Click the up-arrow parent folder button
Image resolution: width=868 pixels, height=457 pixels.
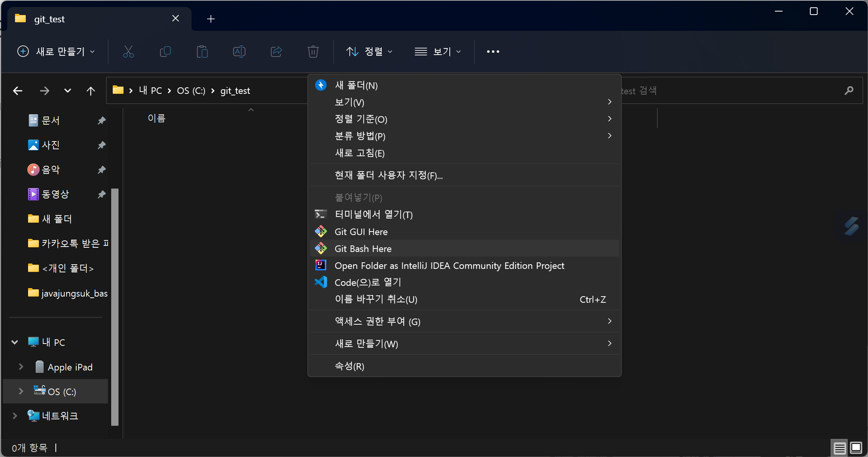tap(91, 91)
